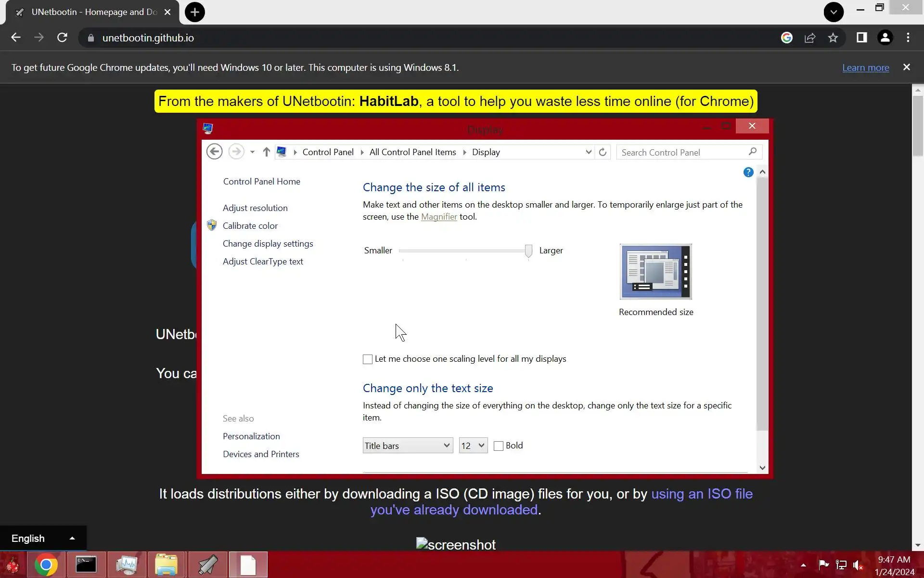The height and width of the screenshot is (578, 924).
Task: Open the Chrome profile avatar
Action: (885, 38)
